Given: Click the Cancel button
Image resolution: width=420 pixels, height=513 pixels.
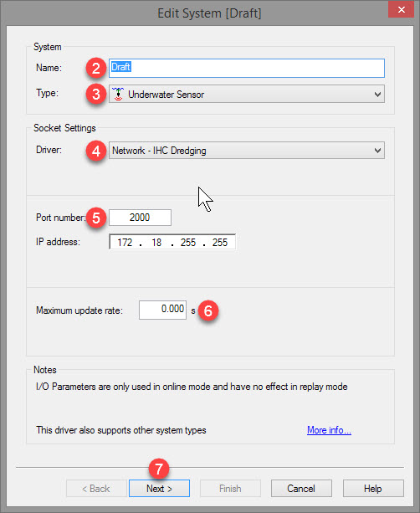Looking at the screenshot, I should coord(301,489).
